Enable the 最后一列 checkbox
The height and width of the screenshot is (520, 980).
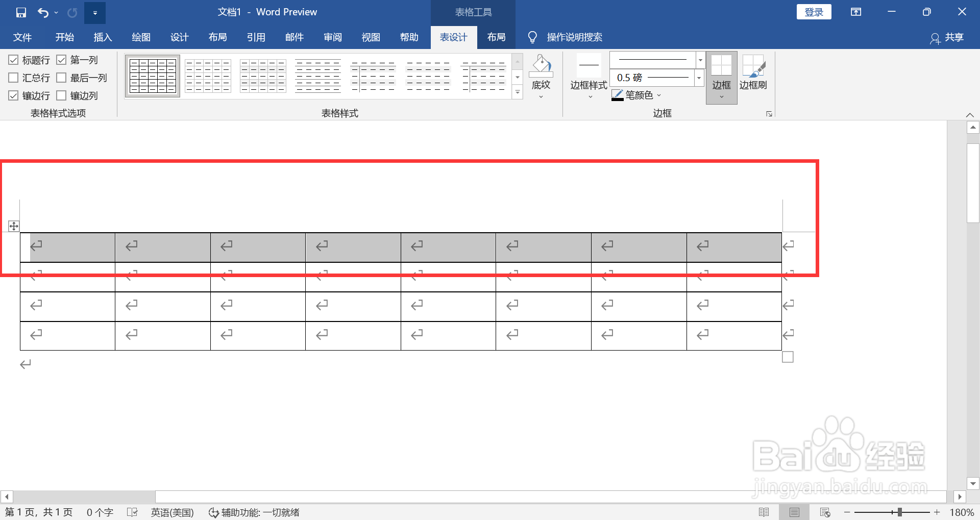pos(62,78)
